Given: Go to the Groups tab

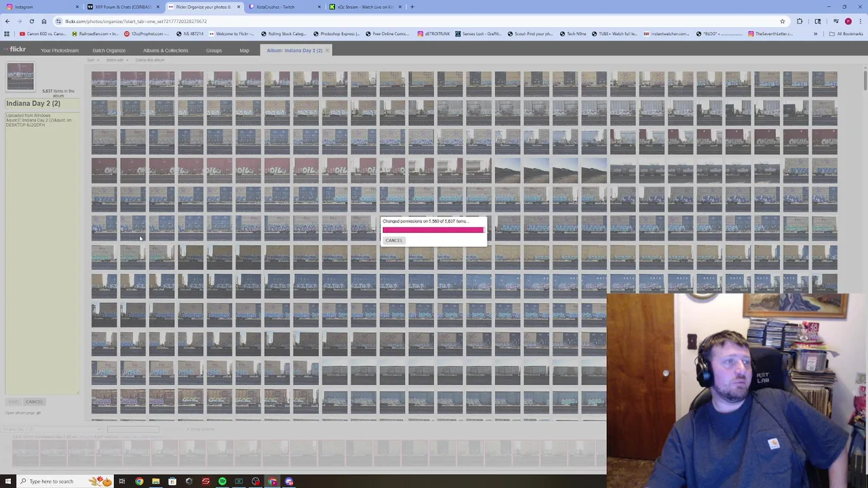Looking at the screenshot, I should click(x=214, y=50).
